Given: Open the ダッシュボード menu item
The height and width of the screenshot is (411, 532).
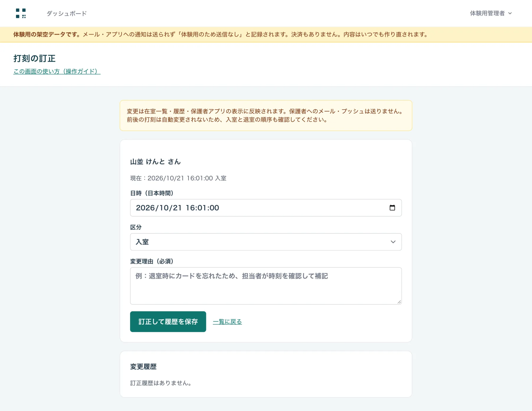Looking at the screenshot, I should point(66,13).
